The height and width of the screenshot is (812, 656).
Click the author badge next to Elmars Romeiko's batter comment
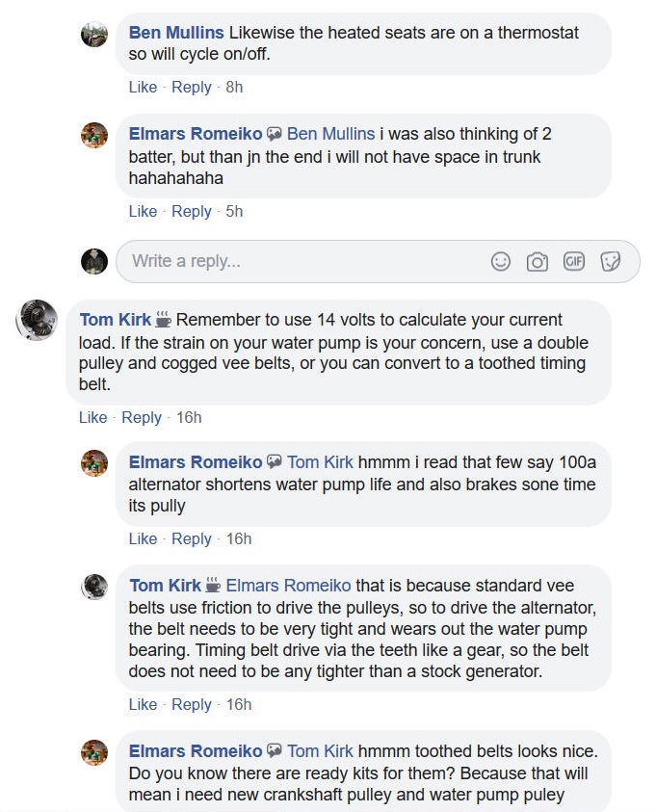tap(275, 134)
